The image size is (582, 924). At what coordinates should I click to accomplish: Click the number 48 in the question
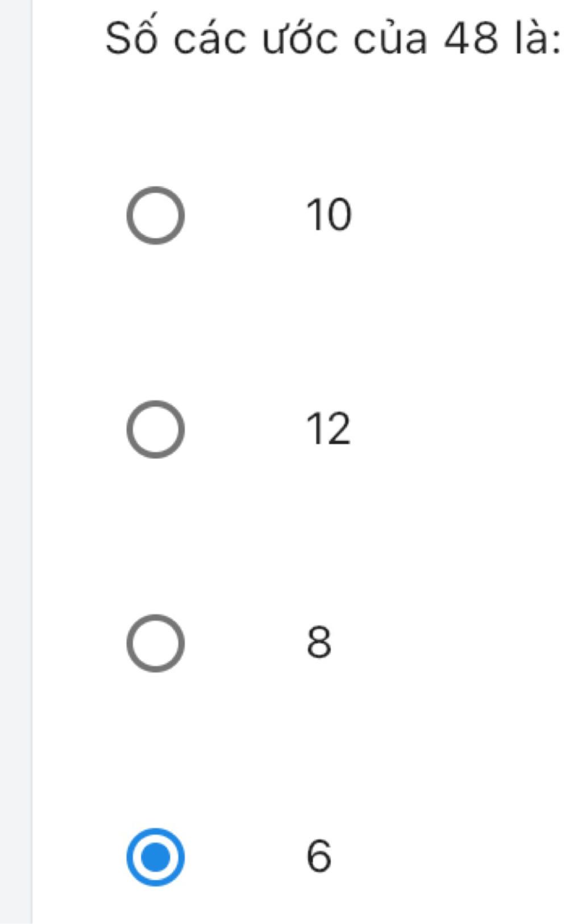471,39
